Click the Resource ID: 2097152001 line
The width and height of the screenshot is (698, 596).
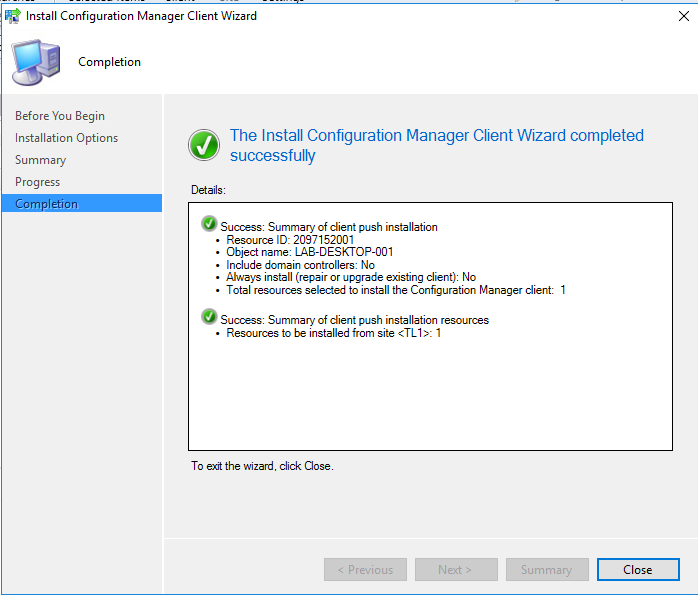[290, 240]
